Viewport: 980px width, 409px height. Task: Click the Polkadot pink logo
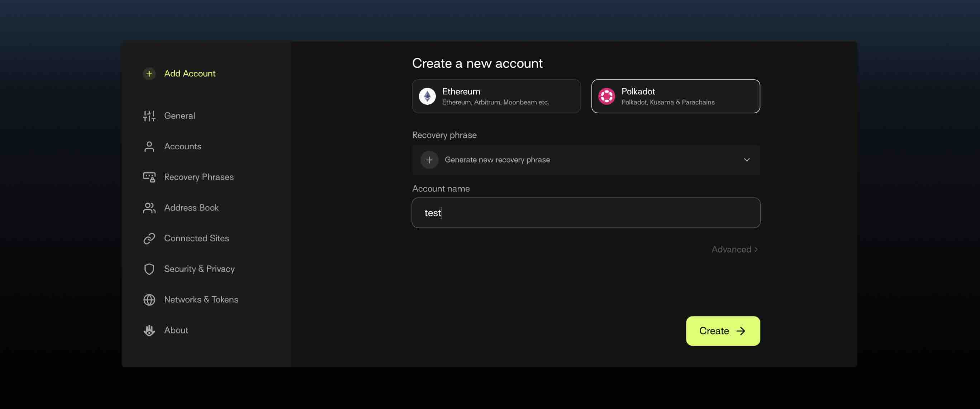tap(606, 97)
